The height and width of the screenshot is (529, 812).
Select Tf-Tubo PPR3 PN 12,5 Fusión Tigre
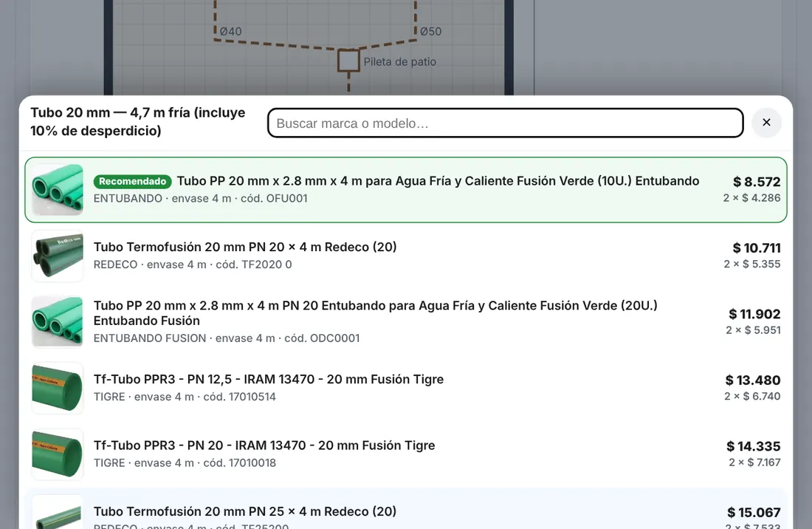(406, 388)
